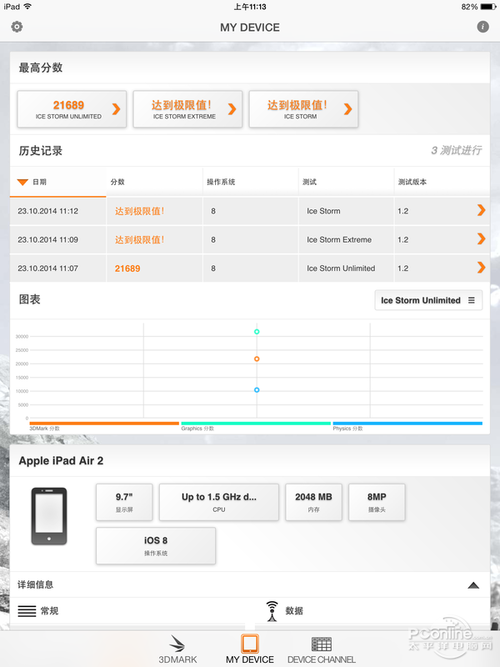Select the orange 3DMark score chart point
The height and width of the screenshot is (667, 500).
pyautogui.click(x=257, y=359)
